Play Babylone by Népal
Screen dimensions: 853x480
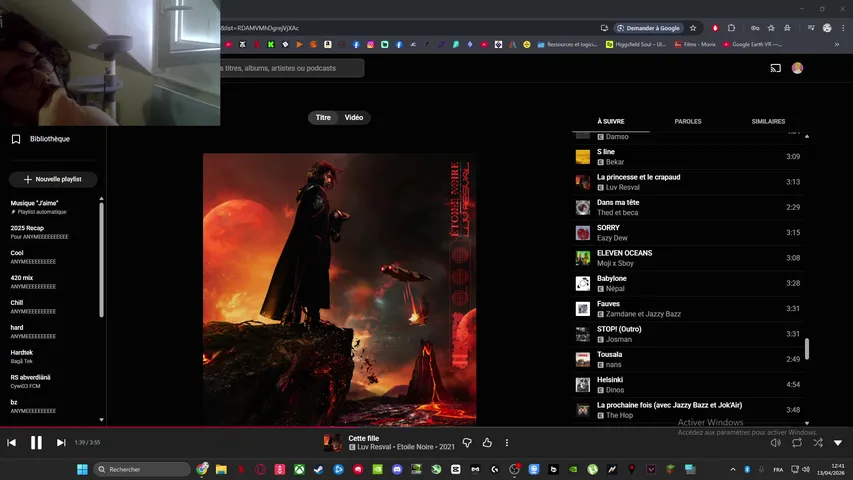[x=688, y=283]
